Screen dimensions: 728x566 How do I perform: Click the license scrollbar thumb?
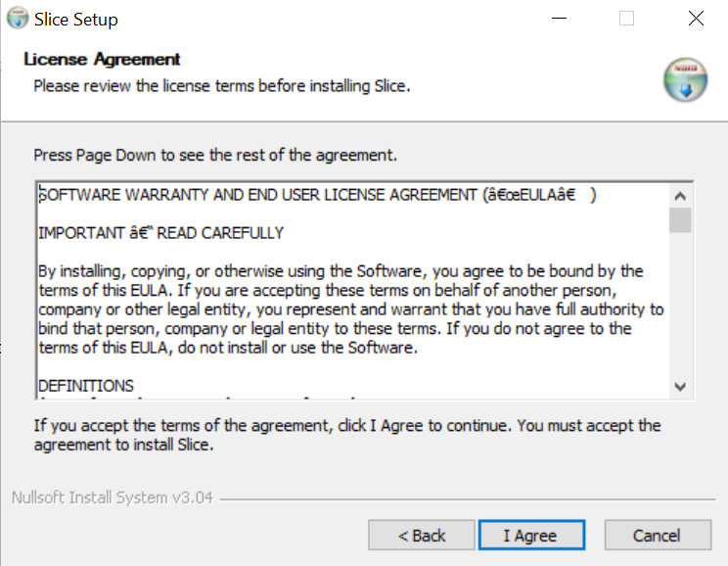click(x=681, y=220)
